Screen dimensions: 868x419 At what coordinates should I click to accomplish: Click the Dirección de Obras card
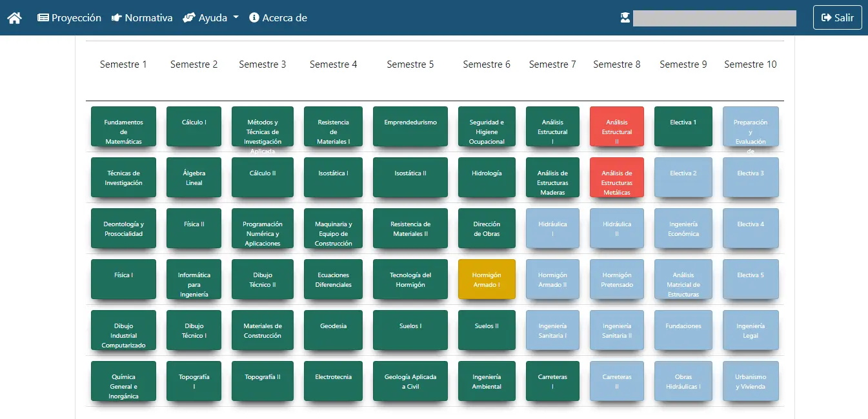487,228
